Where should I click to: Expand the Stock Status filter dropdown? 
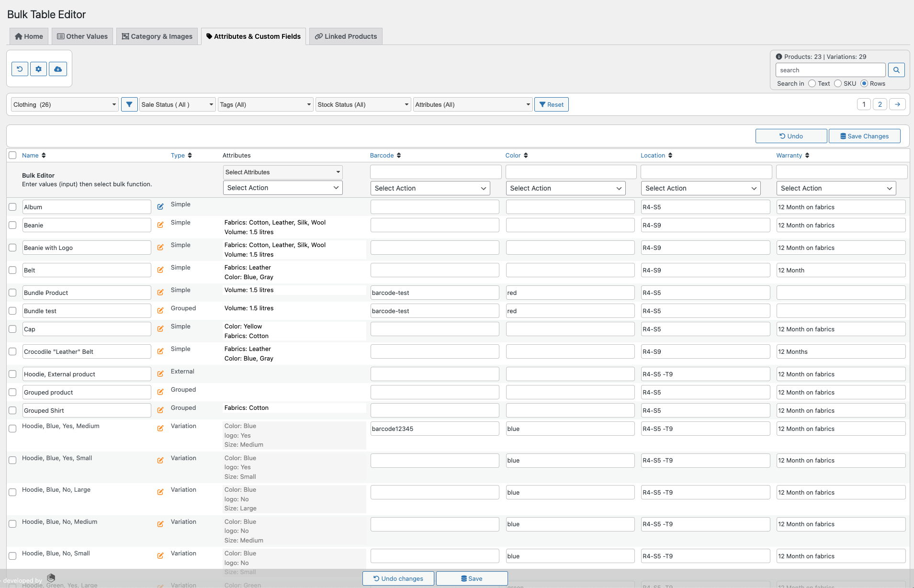point(362,104)
